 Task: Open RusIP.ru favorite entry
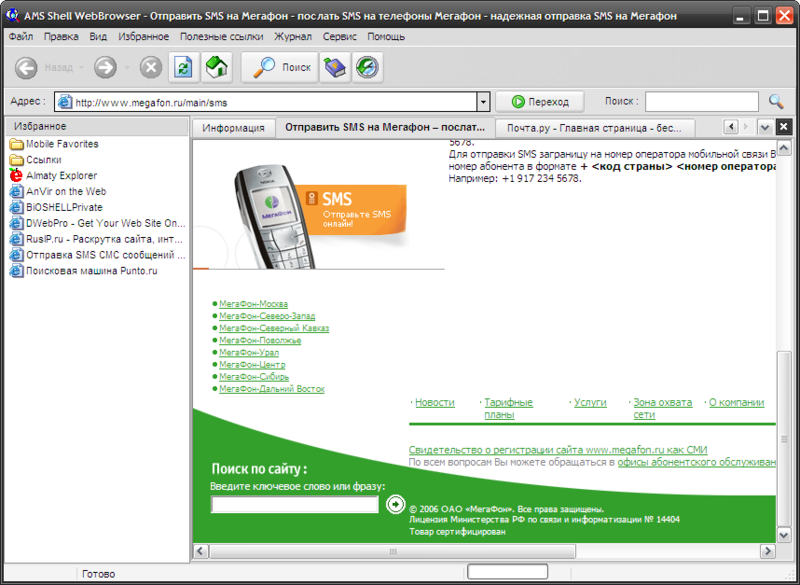click(96, 239)
